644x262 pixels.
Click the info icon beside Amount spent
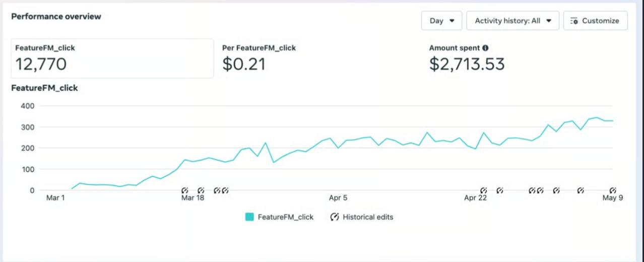[x=485, y=48]
